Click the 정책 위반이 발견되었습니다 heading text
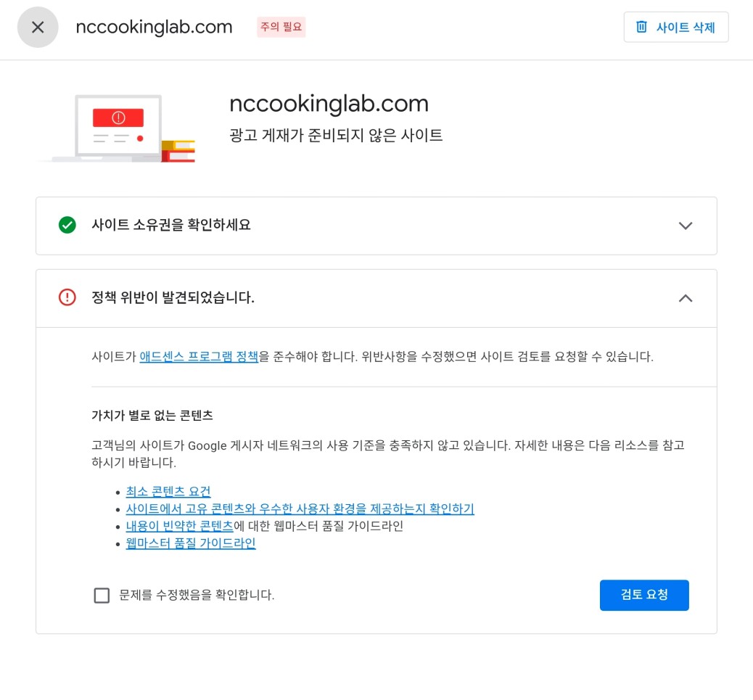753x700 pixels. click(173, 297)
